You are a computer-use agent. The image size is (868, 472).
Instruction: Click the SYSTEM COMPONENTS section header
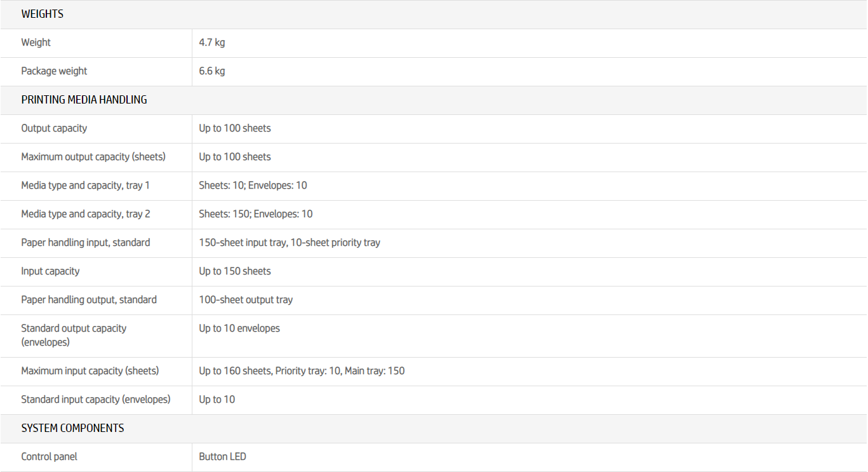pos(72,428)
